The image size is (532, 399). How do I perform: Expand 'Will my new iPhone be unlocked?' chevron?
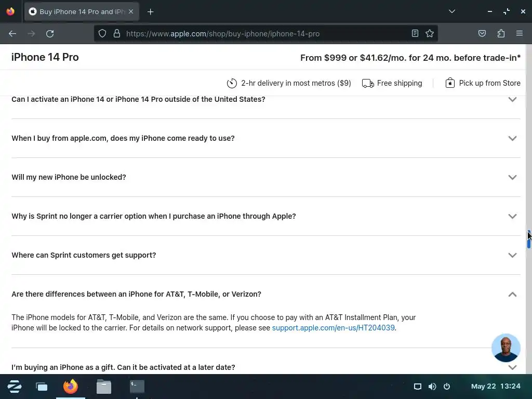pyautogui.click(x=512, y=178)
